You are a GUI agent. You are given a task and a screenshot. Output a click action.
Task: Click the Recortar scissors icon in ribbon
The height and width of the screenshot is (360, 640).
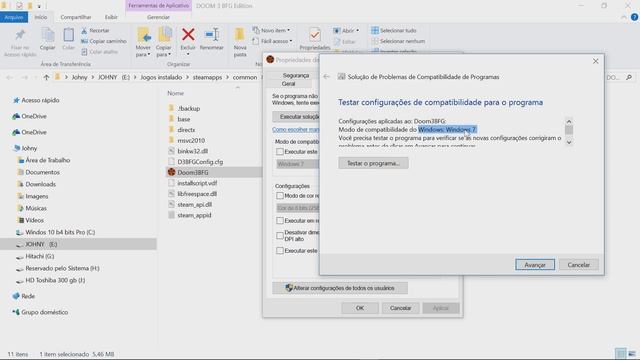(84, 31)
